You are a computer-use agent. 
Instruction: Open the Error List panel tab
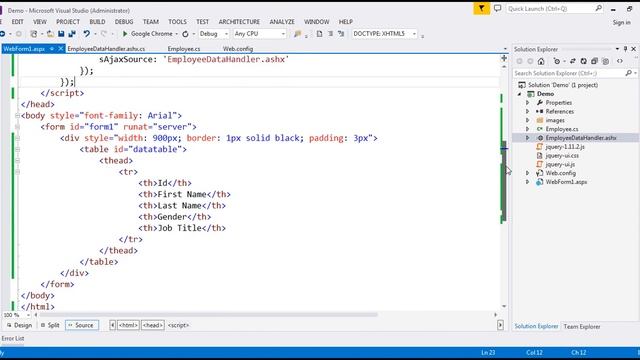pos(13,338)
